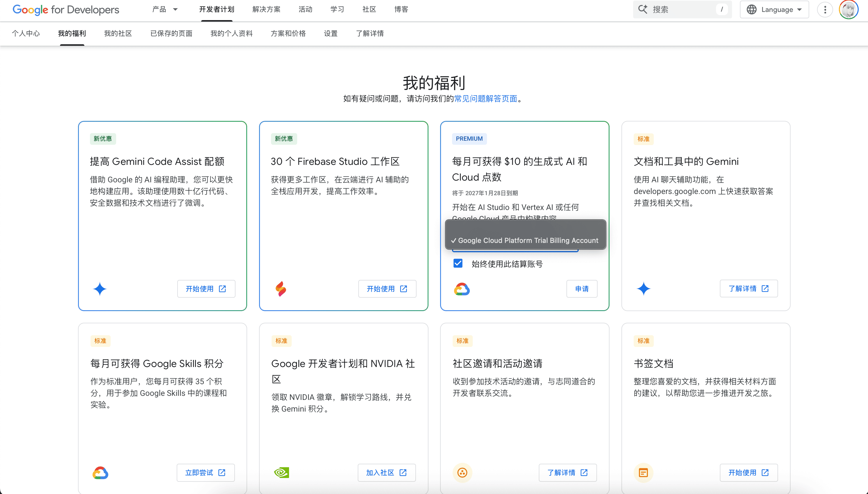Click the search magnifier sparkle icon
This screenshot has width=868, height=494.
[x=642, y=9]
